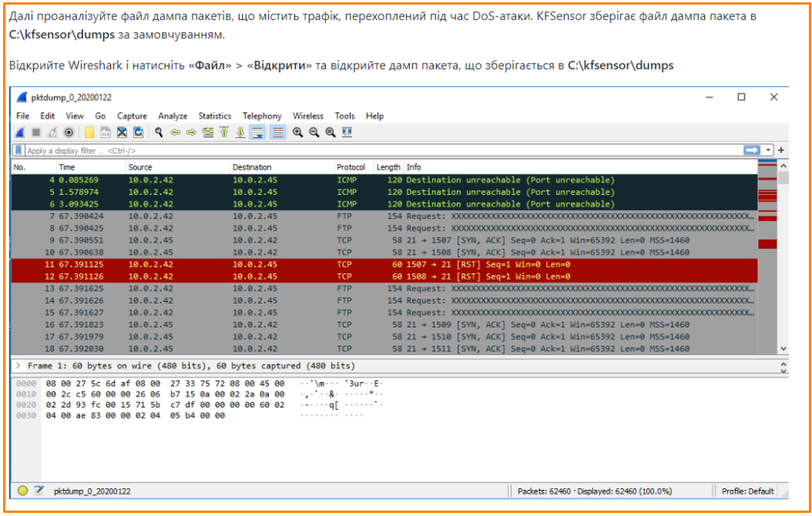Open the Tools menu
Image resolution: width=812 pixels, height=516 pixels.
pos(344,116)
